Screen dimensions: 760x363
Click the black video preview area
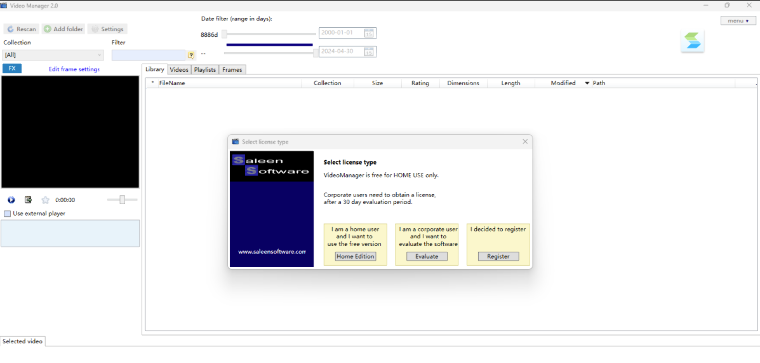point(70,131)
